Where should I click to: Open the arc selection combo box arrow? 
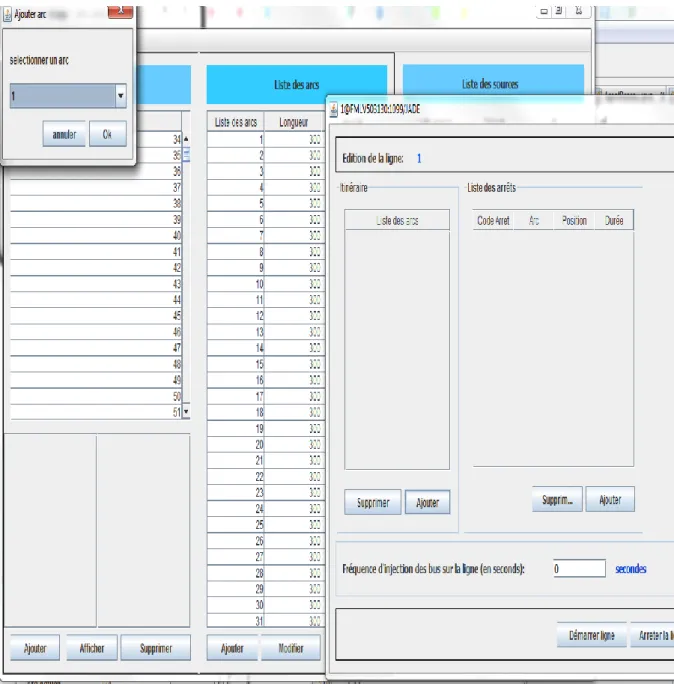coord(121,96)
